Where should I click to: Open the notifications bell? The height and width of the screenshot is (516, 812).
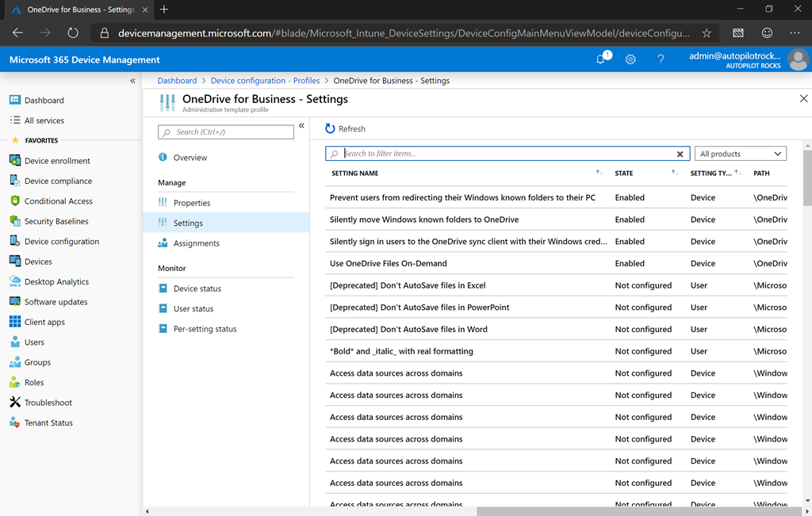[x=600, y=59]
